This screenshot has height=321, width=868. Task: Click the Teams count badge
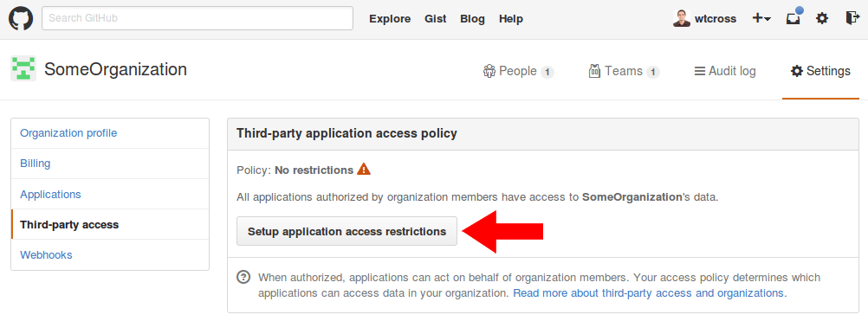[x=652, y=72]
